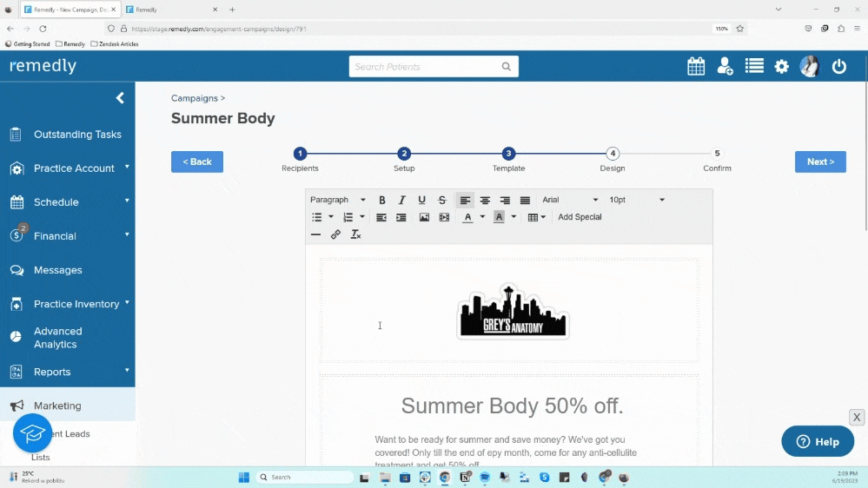Open Lists under Marketing
The width and height of the screenshot is (868, 488).
coord(41,457)
